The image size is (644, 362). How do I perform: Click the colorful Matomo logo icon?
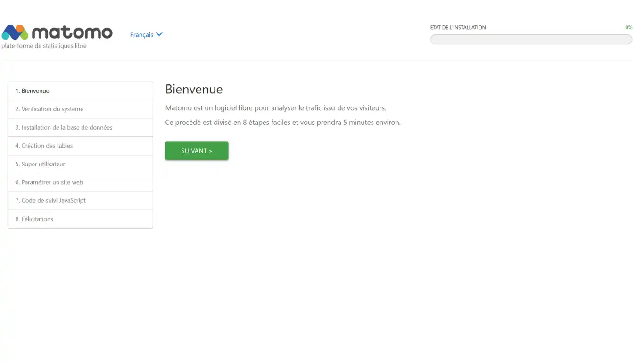pos(15,33)
